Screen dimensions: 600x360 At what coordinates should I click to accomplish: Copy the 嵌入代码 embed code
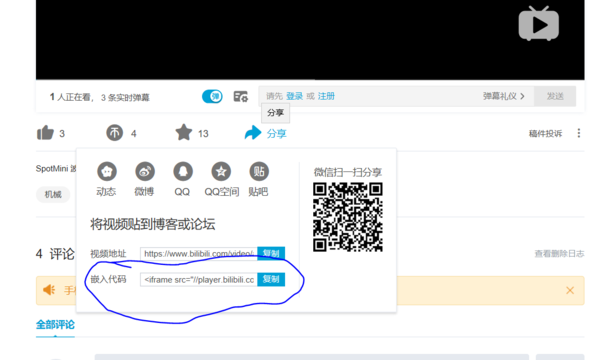click(271, 279)
